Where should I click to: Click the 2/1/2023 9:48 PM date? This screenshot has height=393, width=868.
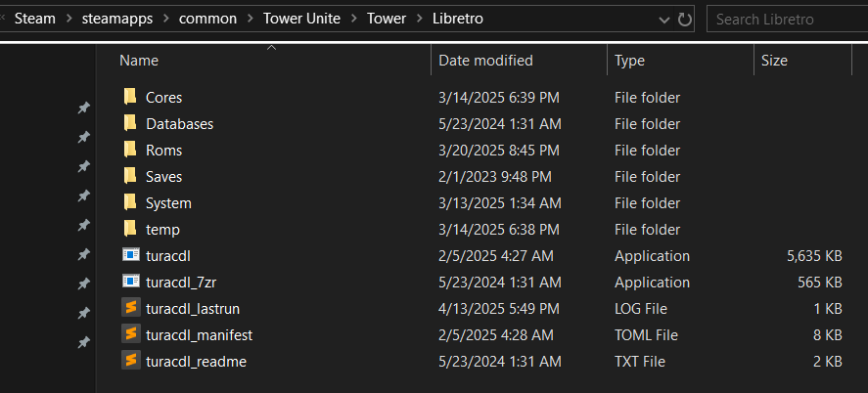click(495, 177)
